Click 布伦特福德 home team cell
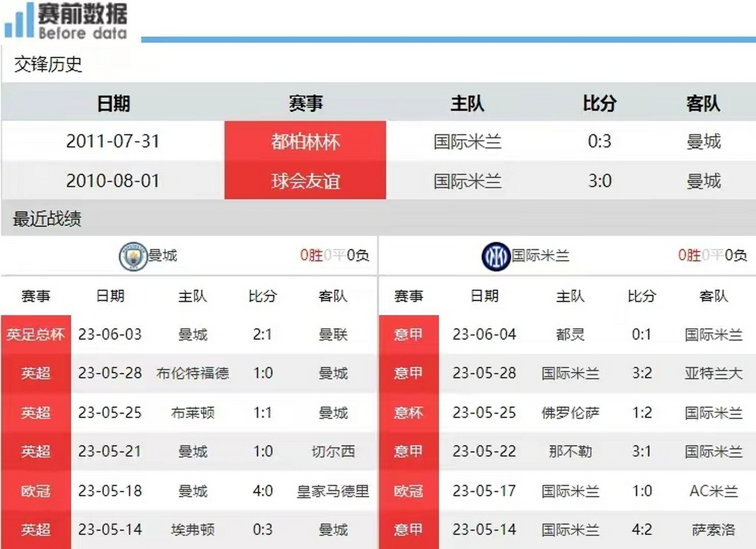 click(x=192, y=373)
